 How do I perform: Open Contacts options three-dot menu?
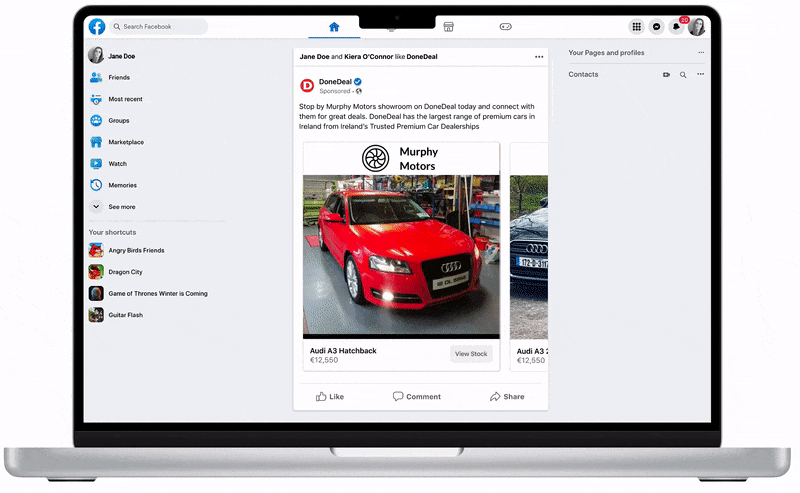[x=701, y=74]
